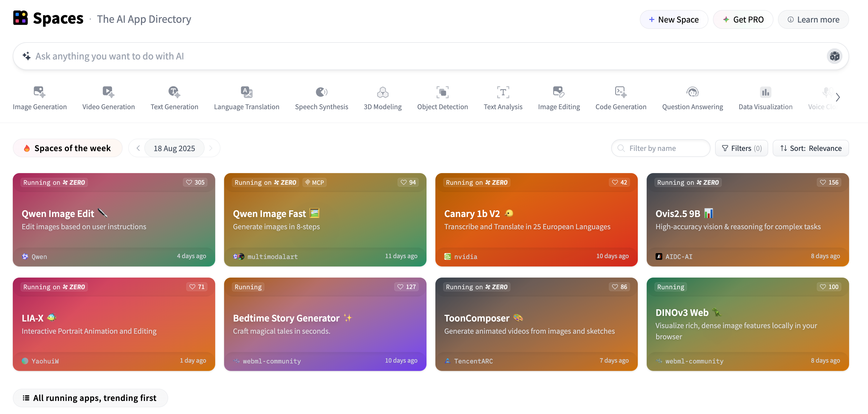868x414 pixels.
Task: Select the Text Generation category icon
Action: point(174,92)
